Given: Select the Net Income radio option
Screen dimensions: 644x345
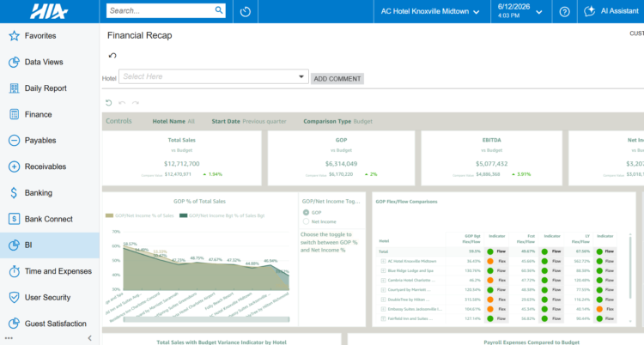Looking at the screenshot, I should [x=306, y=221].
